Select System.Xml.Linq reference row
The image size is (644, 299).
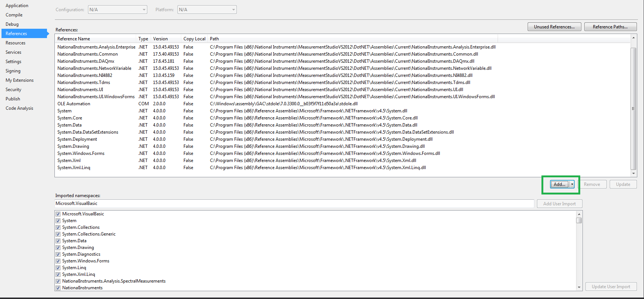coord(276,168)
